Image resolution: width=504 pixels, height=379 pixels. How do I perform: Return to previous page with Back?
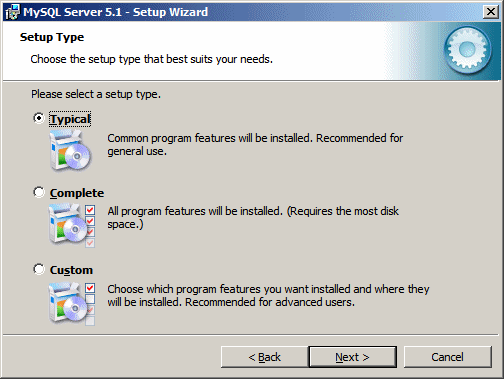pos(265,357)
